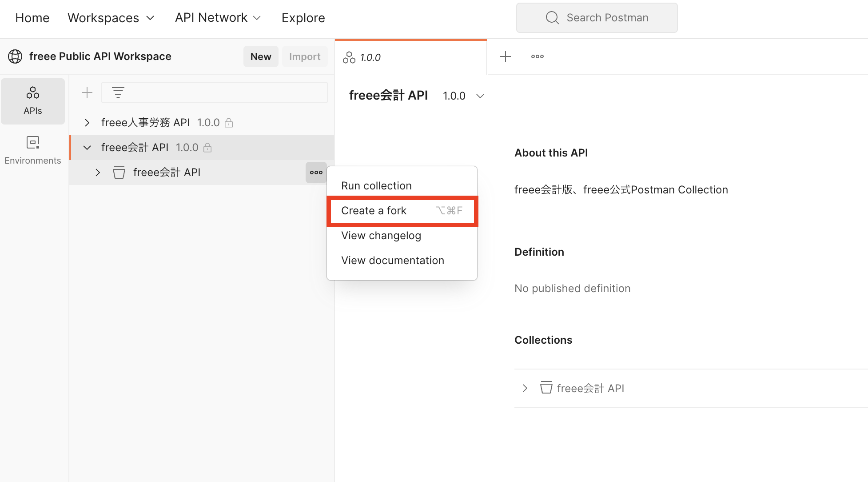
Task: Expand the freee人事労務 API tree item
Action: pos(87,122)
